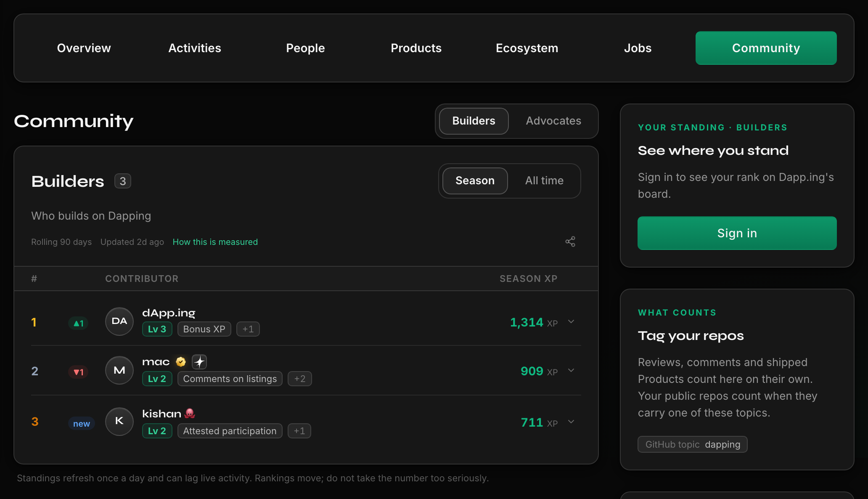Click the GitHub topic dapping chip

click(x=693, y=444)
